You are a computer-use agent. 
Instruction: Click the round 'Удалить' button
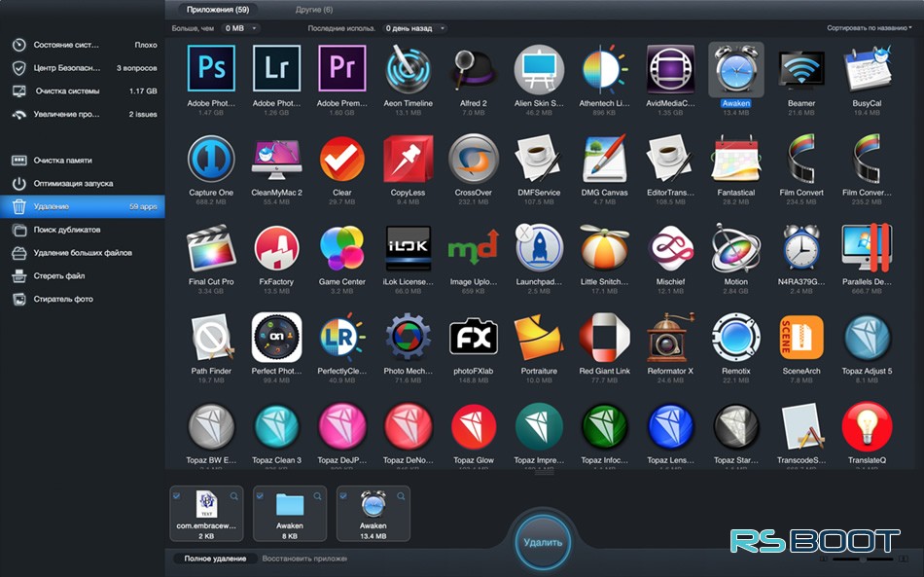(543, 542)
